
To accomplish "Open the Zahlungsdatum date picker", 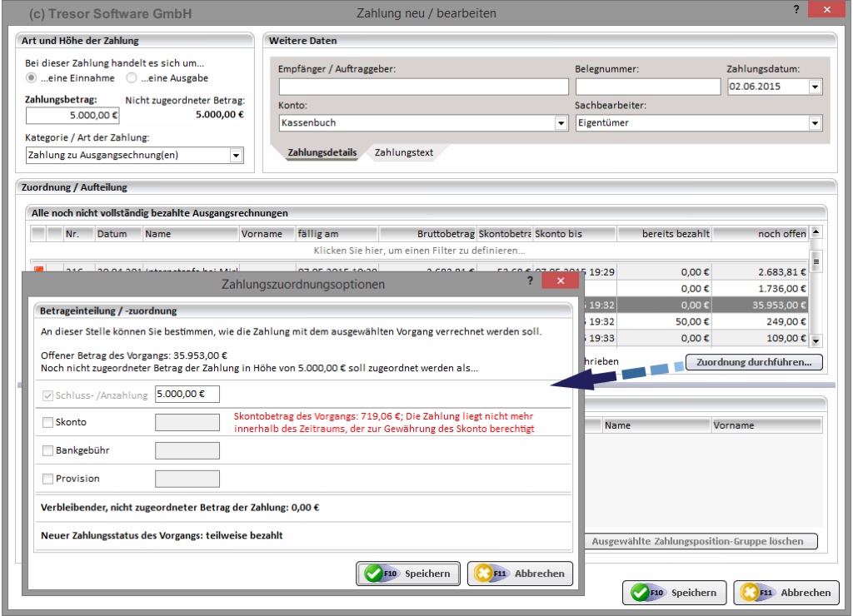I will tap(815, 87).
